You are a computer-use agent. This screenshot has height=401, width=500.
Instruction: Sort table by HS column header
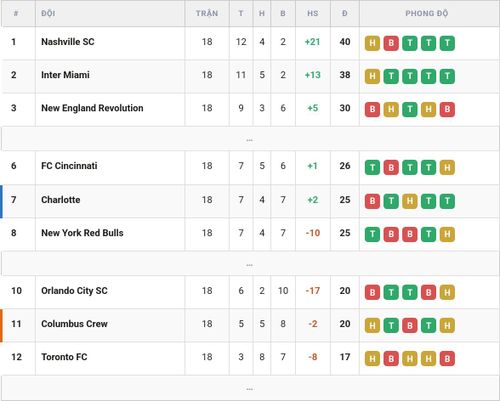click(x=312, y=13)
